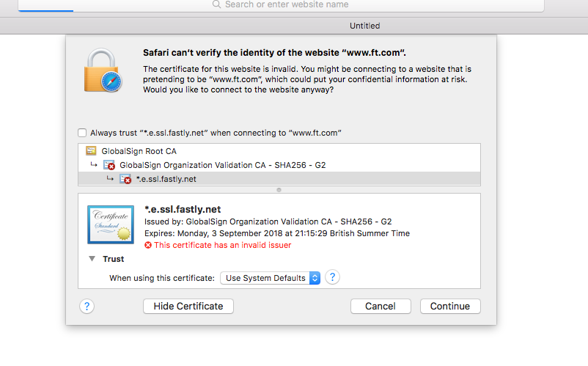
Task: Click the search magnifier icon in address bar
Action: tap(216, 4)
